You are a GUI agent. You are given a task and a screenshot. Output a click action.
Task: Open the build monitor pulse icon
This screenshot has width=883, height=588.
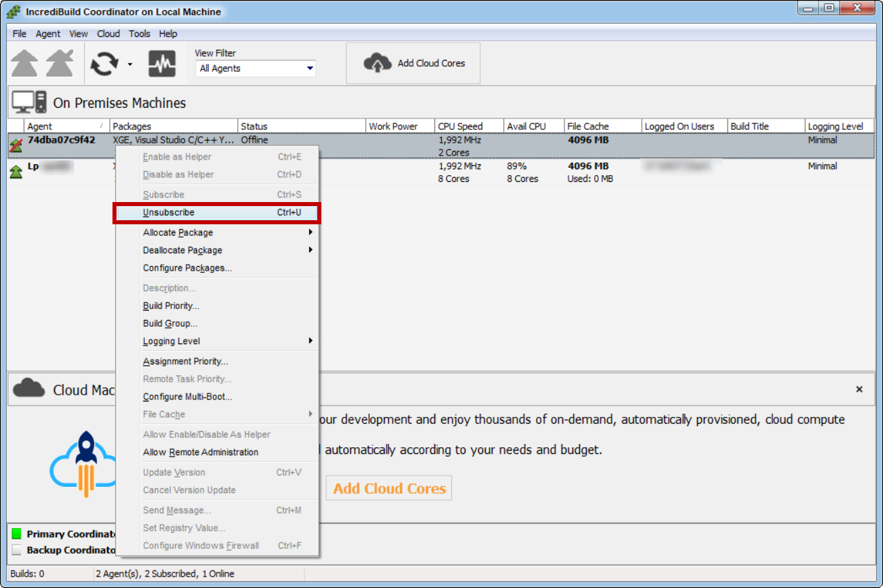click(162, 64)
